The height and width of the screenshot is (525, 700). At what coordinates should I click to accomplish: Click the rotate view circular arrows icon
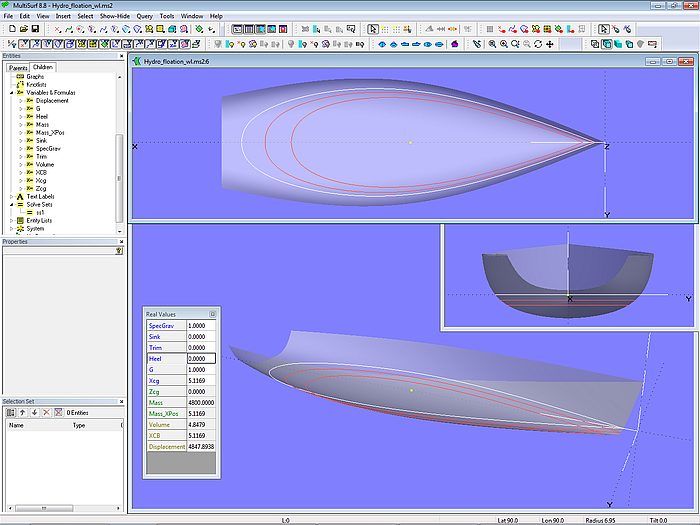click(x=539, y=44)
